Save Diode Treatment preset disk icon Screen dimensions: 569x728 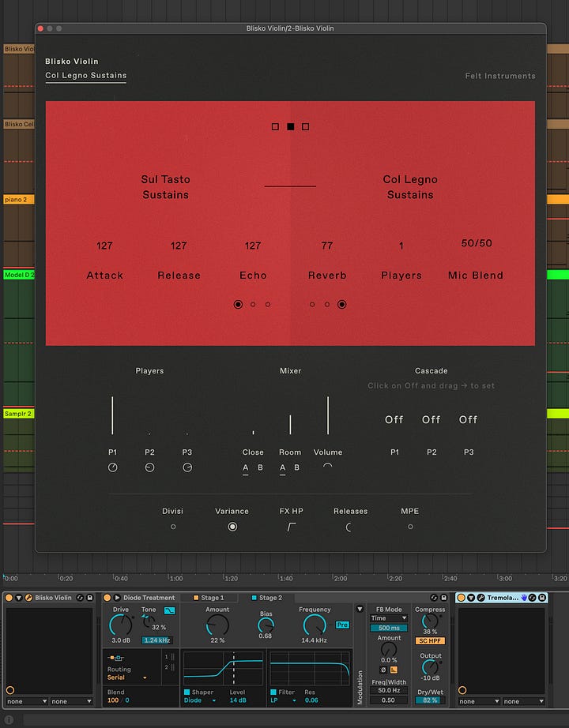(x=443, y=598)
